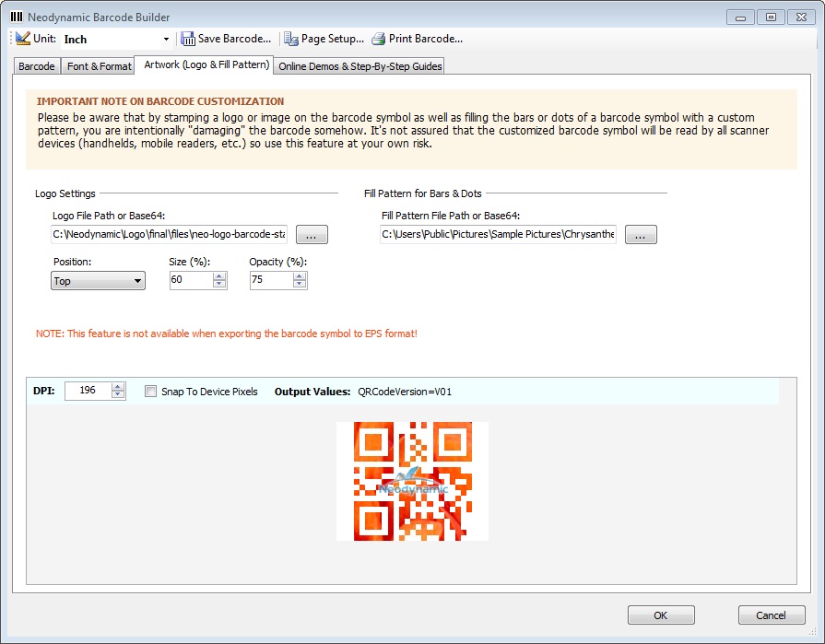Screen dimensions: 825x644
Task: Click Print Barcode... toolbar button
Action: point(418,39)
